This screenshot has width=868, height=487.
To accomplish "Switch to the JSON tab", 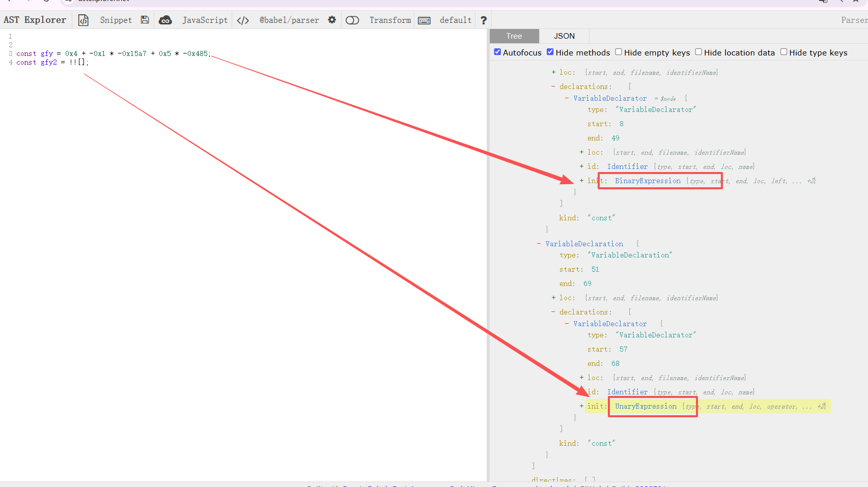I will [x=564, y=36].
